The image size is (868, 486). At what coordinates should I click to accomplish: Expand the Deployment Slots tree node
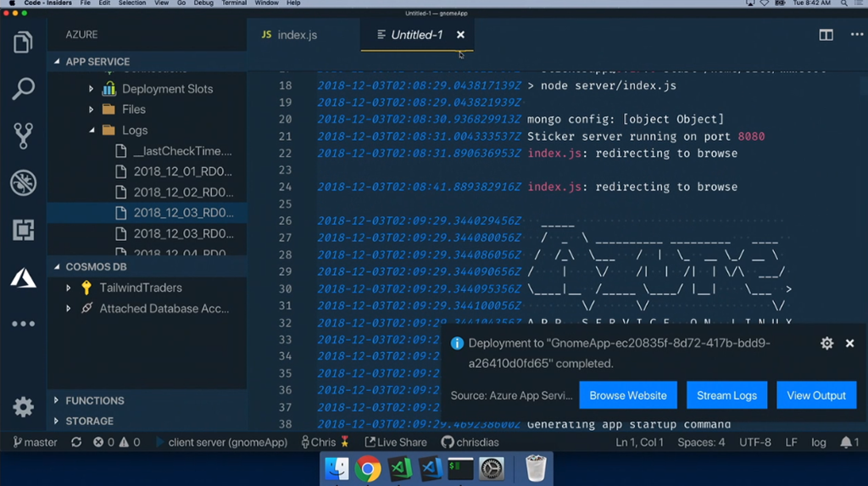(92, 89)
